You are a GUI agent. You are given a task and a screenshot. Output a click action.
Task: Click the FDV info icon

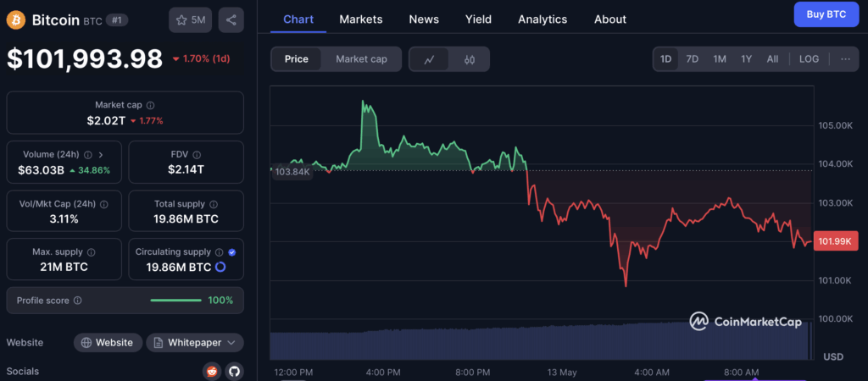(197, 155)
